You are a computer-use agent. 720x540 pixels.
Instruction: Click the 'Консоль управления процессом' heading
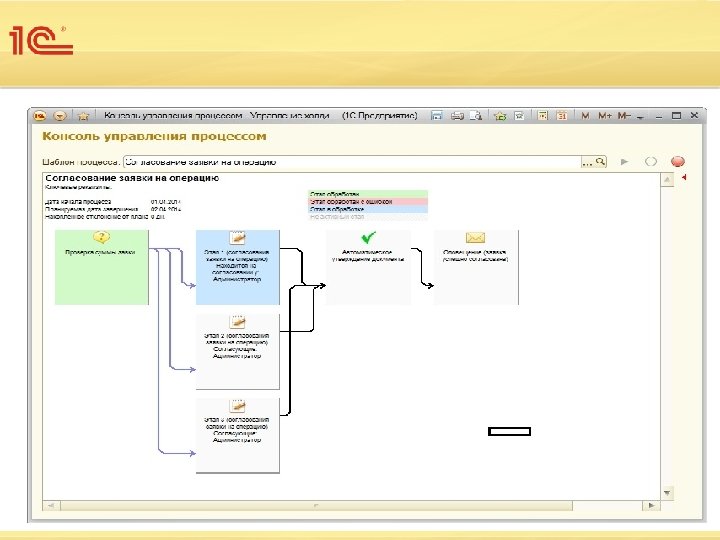click(x=154, y=136)
